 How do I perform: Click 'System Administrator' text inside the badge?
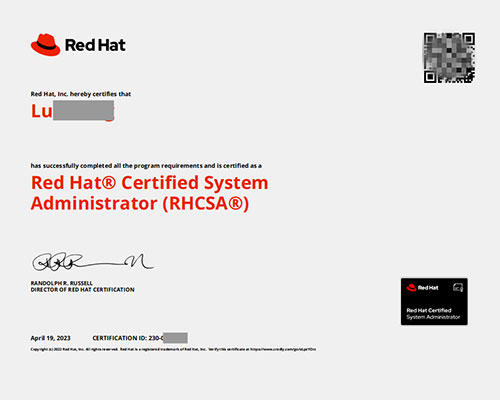click(x=433, y=317)
